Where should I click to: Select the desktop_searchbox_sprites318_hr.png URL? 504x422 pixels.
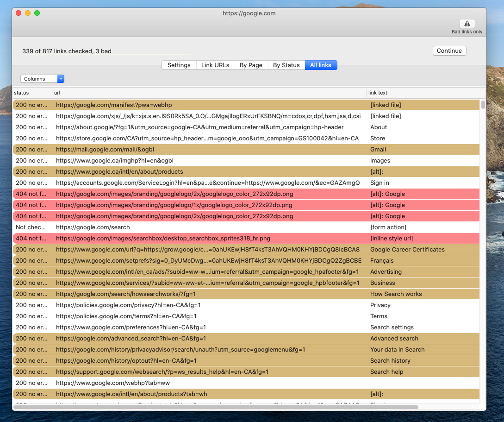click(x=163, y=239)
